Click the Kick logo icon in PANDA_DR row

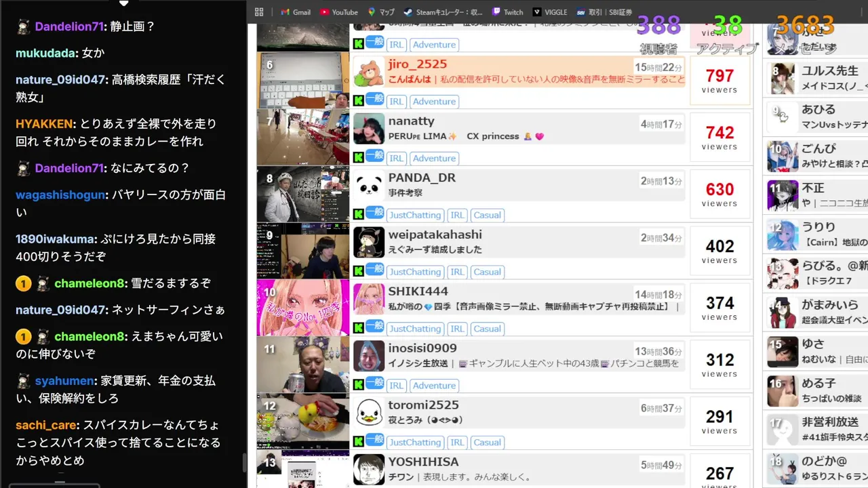[x=359, y=214]
